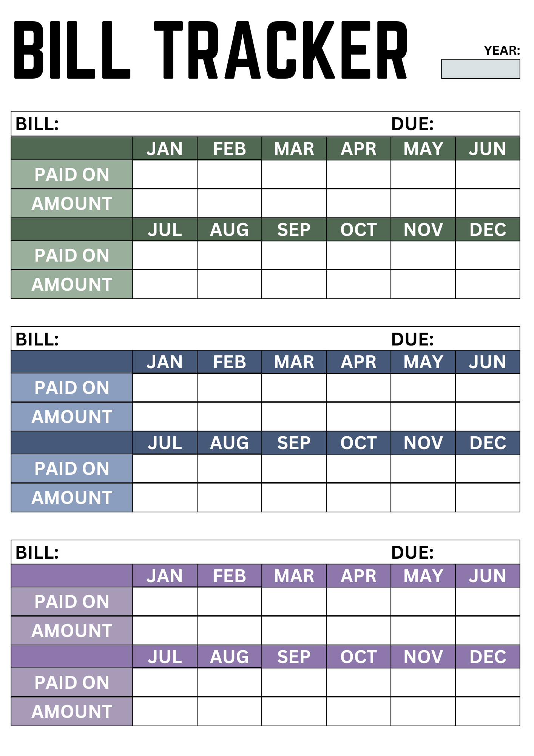Viewport: 534px width, 756px height.
Task: Select the JAN header in the green table
Action: [165, 149]
